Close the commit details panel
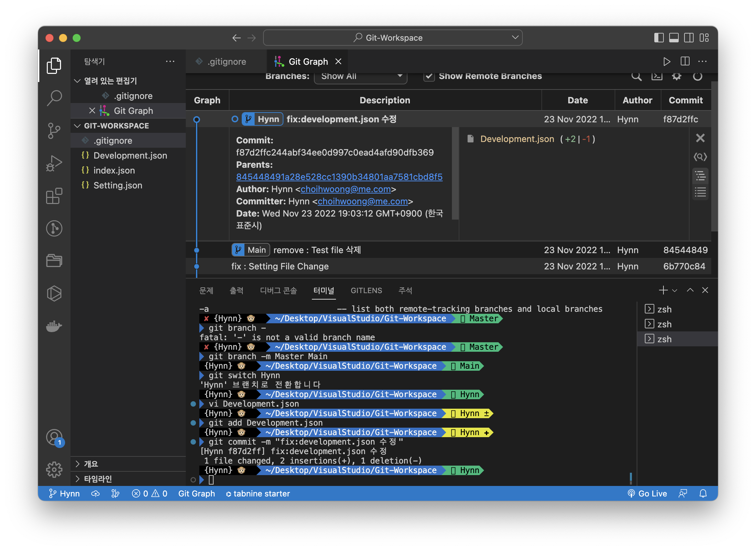The height and width of the screenshot is (551, 756). coord(700,138)
